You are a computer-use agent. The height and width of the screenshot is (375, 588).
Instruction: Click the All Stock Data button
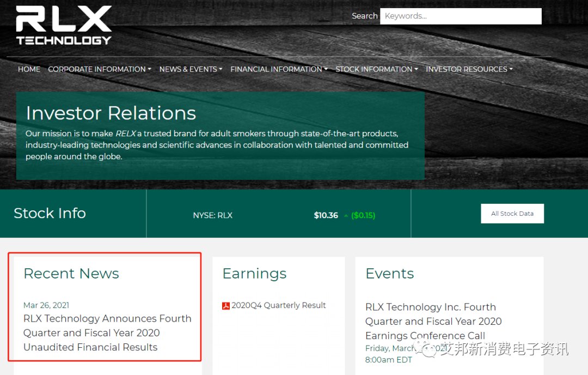tap(512, 214)
